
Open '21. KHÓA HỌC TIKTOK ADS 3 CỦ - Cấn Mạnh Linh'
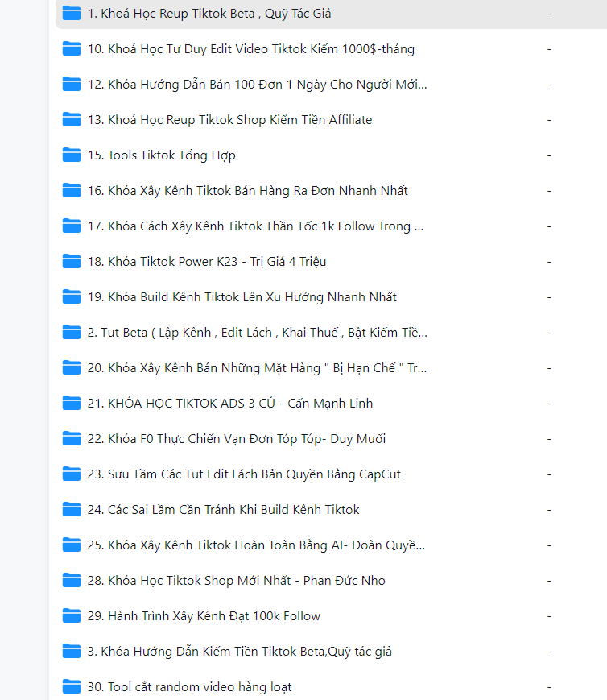click(x=230, y=404)
